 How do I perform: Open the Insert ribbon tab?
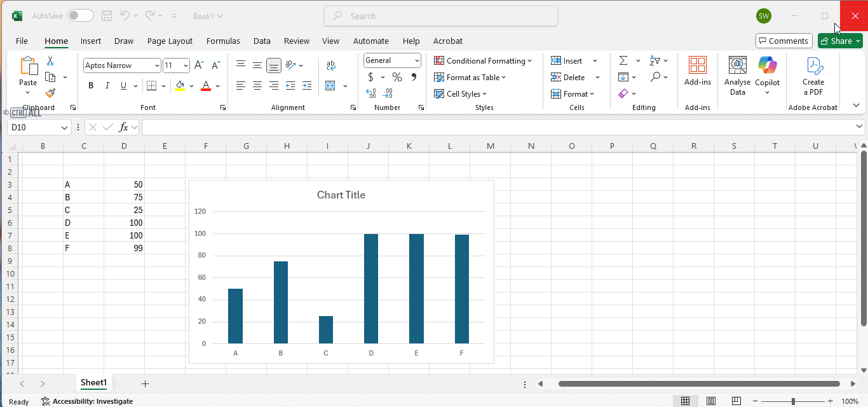pos(91,41)
